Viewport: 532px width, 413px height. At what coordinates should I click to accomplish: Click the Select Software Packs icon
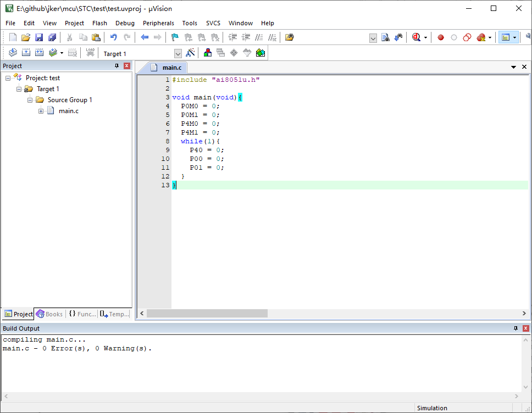tap(247, 53)
